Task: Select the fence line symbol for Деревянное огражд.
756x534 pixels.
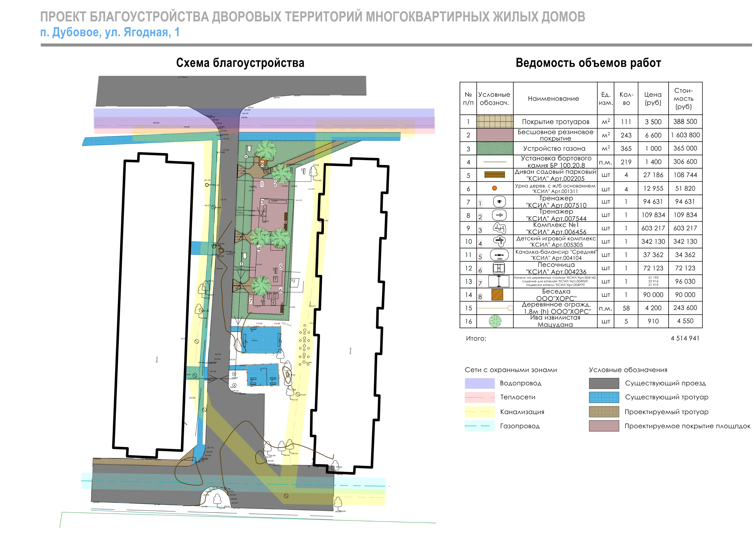Action: [495, 308]
